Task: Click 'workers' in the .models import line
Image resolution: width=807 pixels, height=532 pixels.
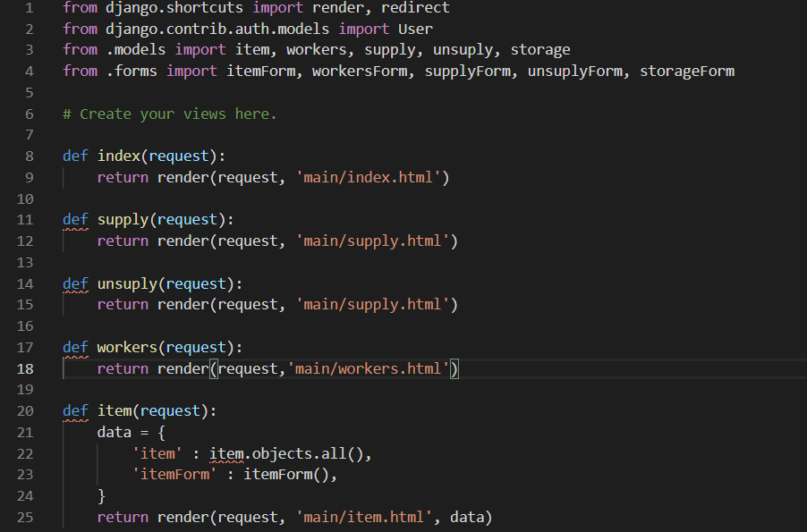Action: tap(317, 50)
